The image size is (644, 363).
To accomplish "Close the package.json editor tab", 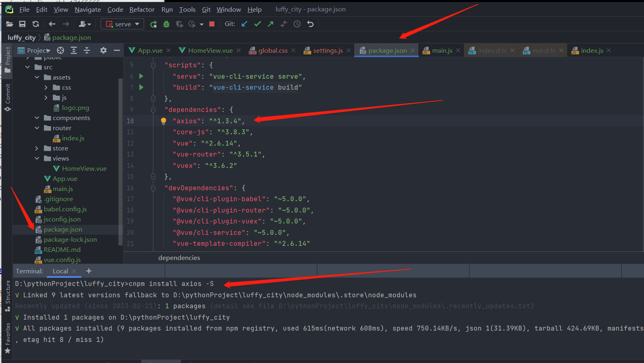I will click(x=413, y=50).
